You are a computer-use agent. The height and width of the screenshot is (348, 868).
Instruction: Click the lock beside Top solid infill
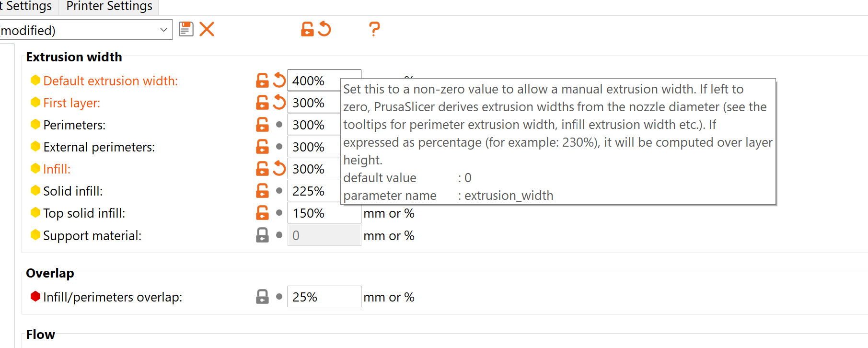coord(262,212)
